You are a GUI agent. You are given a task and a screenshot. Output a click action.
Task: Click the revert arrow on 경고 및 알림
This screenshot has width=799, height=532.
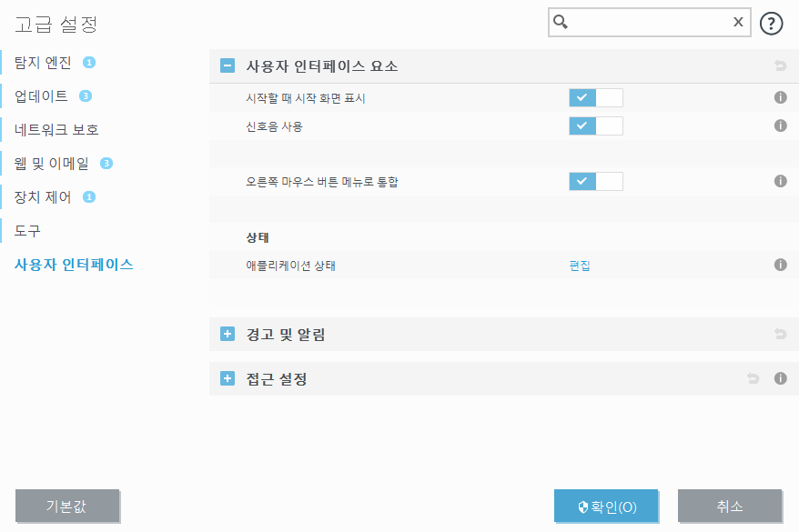783,333
